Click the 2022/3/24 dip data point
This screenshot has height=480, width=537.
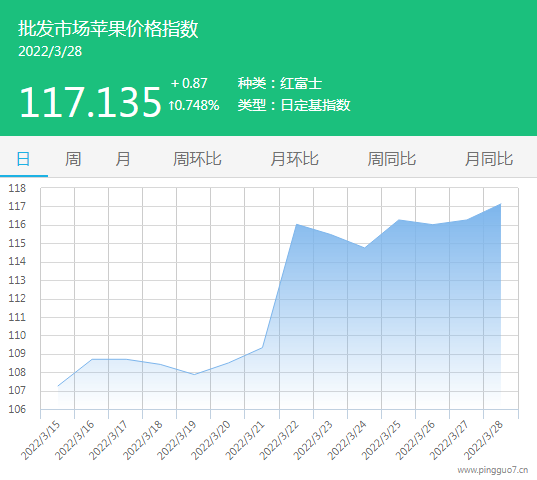coord(365,247)
